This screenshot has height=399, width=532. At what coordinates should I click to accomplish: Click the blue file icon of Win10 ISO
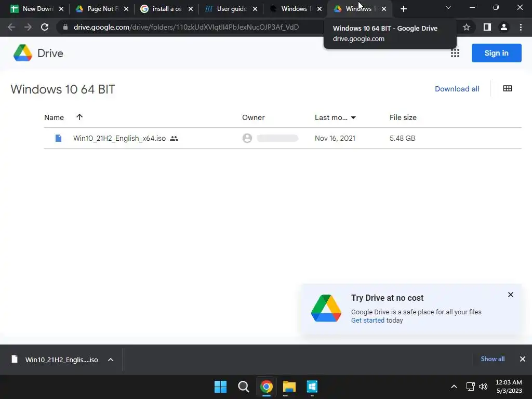tap(58, 138)
